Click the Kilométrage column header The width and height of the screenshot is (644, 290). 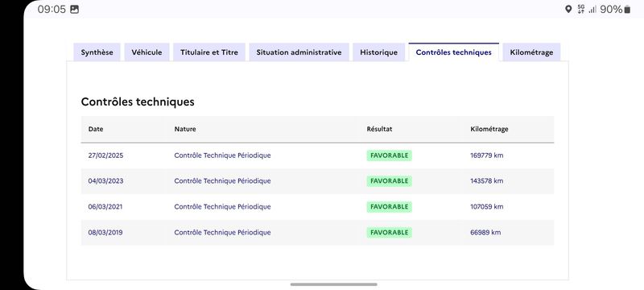pyautogui.click(x=489, y=129)
